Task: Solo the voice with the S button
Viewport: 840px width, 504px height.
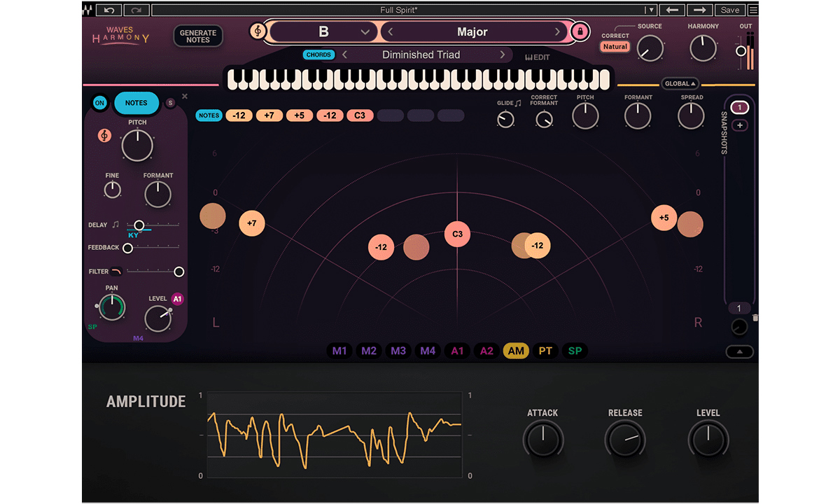Action: click(x=170, y=103)
